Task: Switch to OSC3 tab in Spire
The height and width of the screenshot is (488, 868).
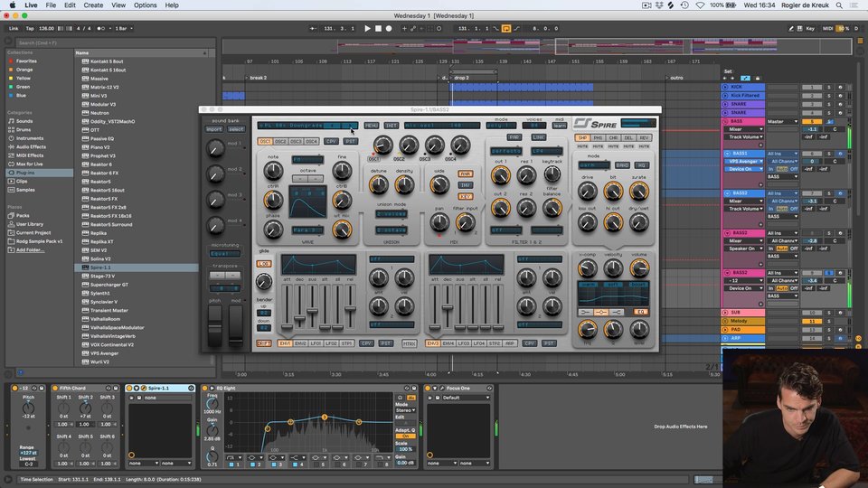Action: 296,142
